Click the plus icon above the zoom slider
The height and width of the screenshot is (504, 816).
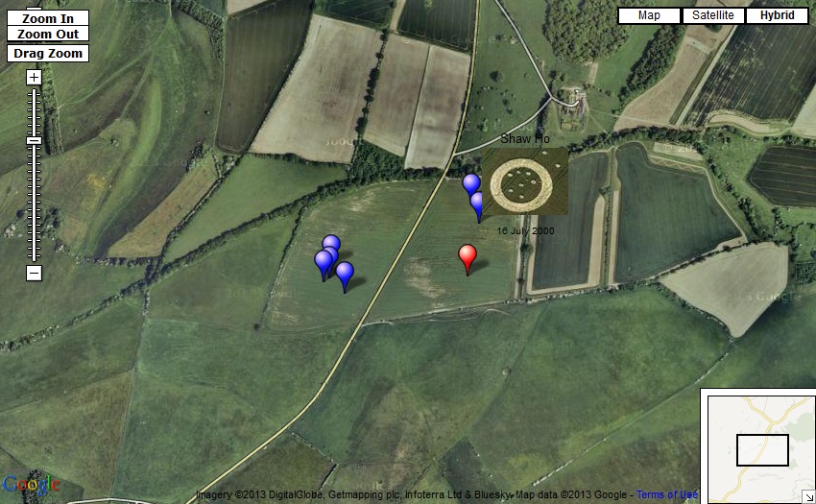[34, 77]
